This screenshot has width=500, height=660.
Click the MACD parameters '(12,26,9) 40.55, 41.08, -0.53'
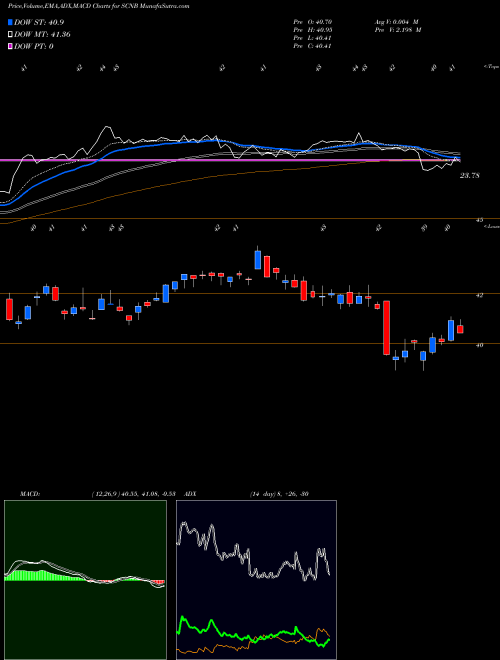point(133,494)
